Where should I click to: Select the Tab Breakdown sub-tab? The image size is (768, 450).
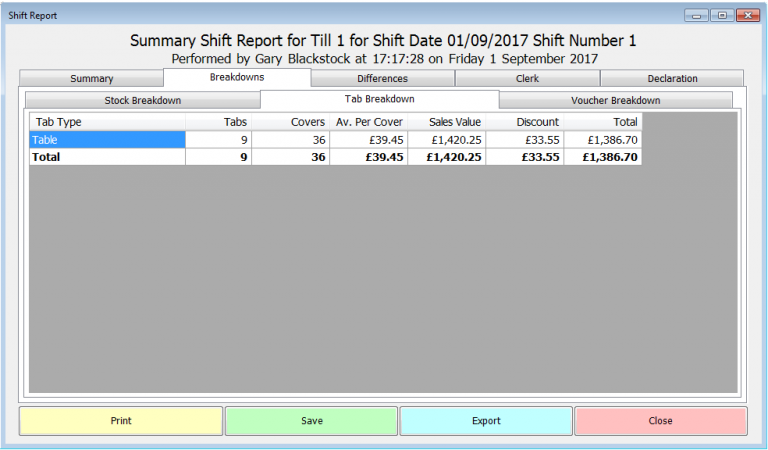click(x=379, y=100)
